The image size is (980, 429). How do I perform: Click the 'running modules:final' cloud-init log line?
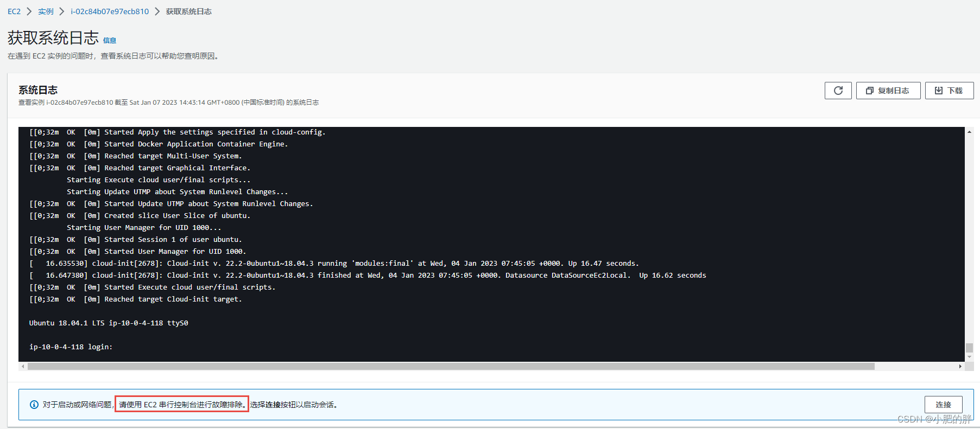334,264
